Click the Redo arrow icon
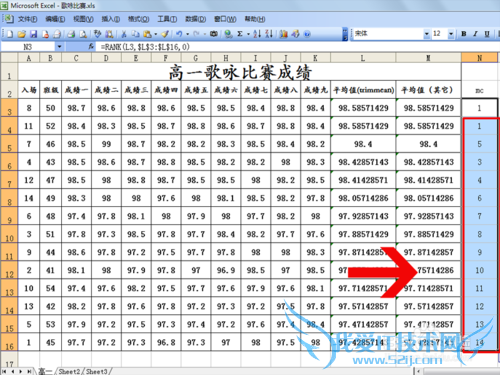The width and height of the screenshot is (500, 375). click(x=196, y=34)
